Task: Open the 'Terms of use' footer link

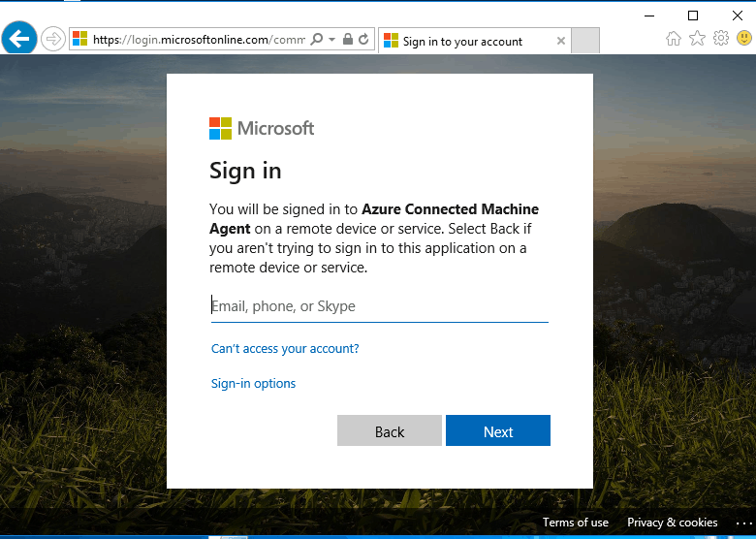Action: coord(576,523)
